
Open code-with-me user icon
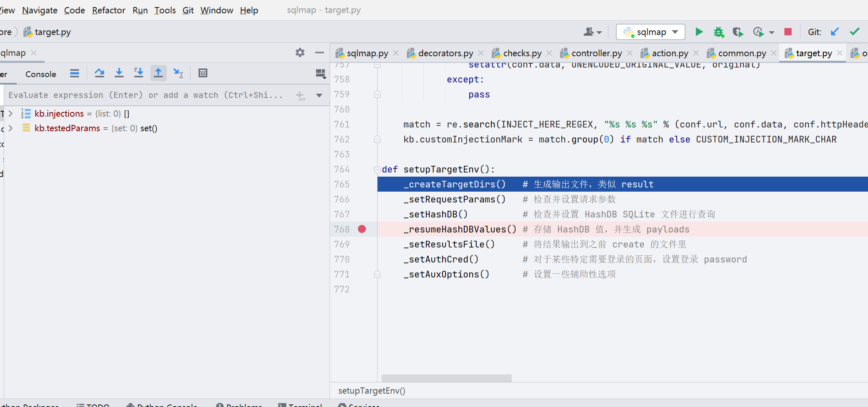pos(589,32)
